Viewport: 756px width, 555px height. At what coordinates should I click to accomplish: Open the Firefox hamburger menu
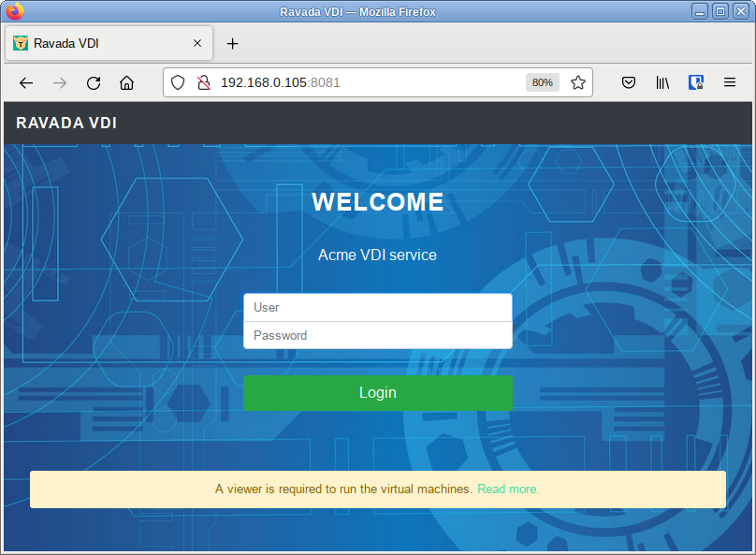point(730,83)
